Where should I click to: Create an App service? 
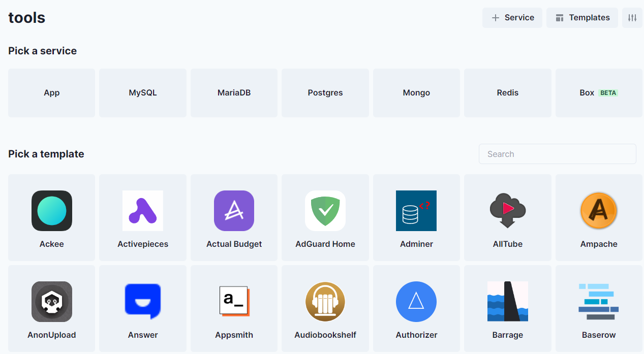52,93
